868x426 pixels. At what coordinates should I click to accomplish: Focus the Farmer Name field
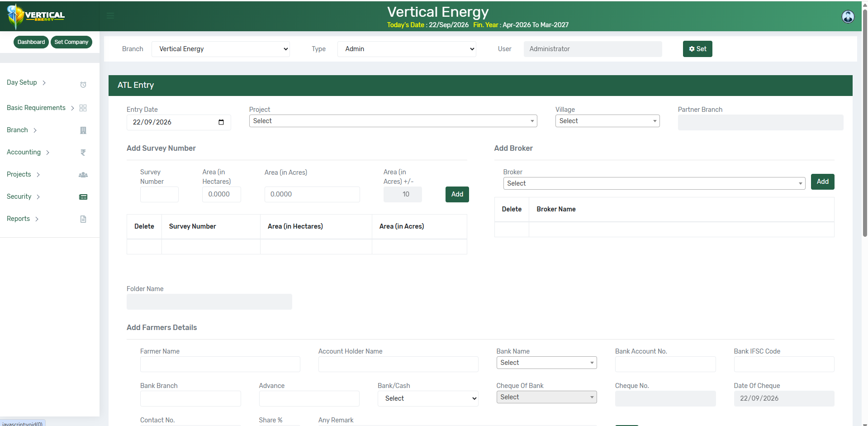point(220,364)
